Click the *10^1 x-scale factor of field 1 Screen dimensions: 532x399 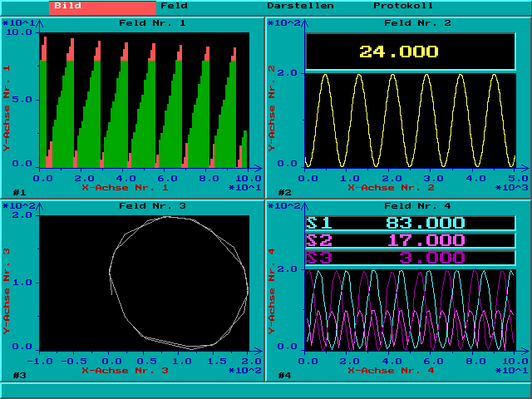[245, 188]
